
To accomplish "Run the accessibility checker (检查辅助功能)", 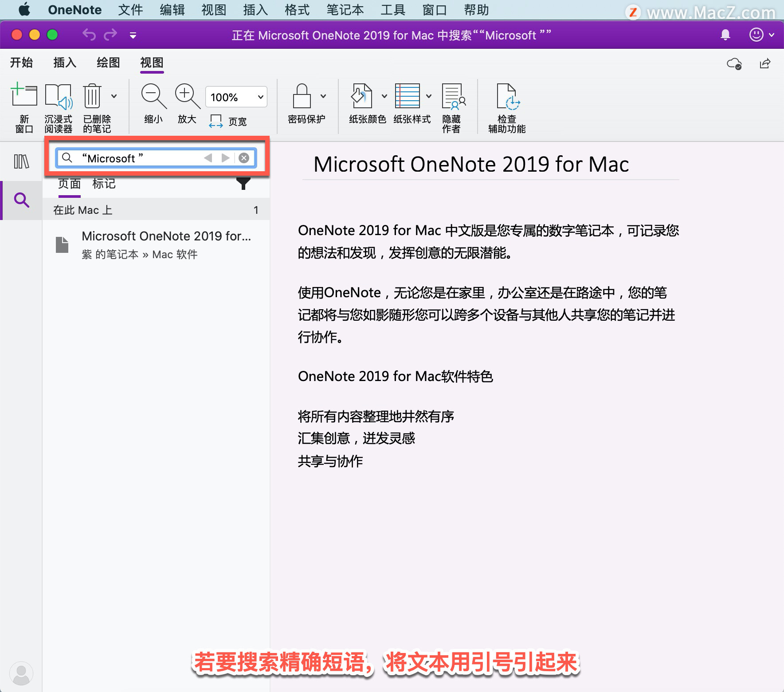I will [x=507, y=108].
